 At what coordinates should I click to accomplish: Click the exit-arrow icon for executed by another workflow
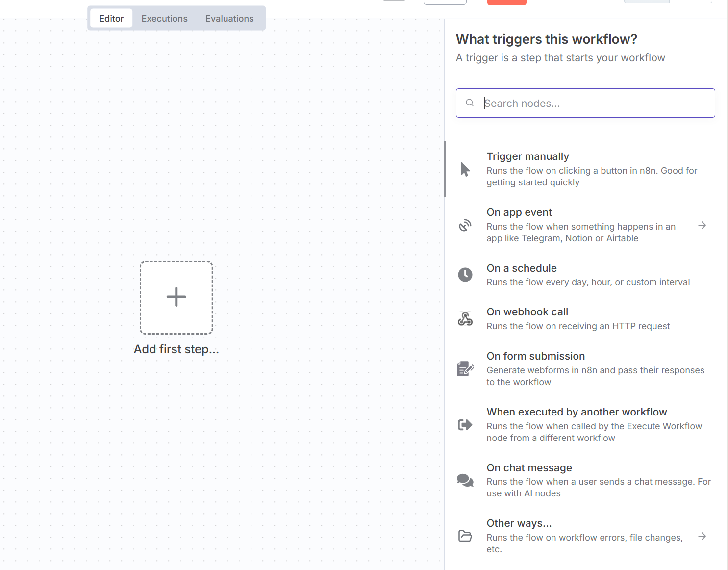(x=465, y=424)
